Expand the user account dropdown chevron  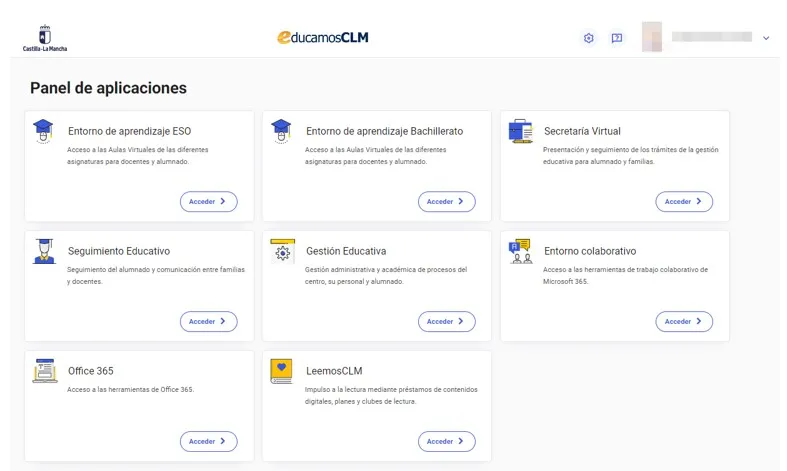click(766, 38)
